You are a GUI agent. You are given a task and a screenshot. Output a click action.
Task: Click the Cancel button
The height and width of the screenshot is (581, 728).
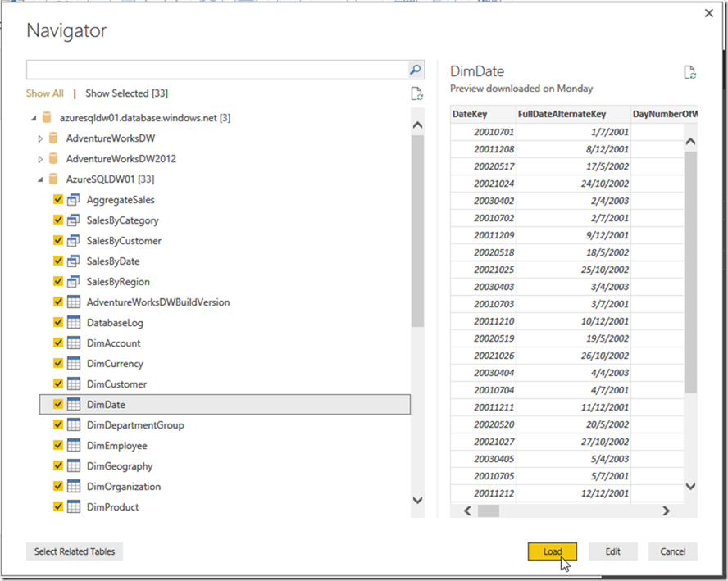673,551
